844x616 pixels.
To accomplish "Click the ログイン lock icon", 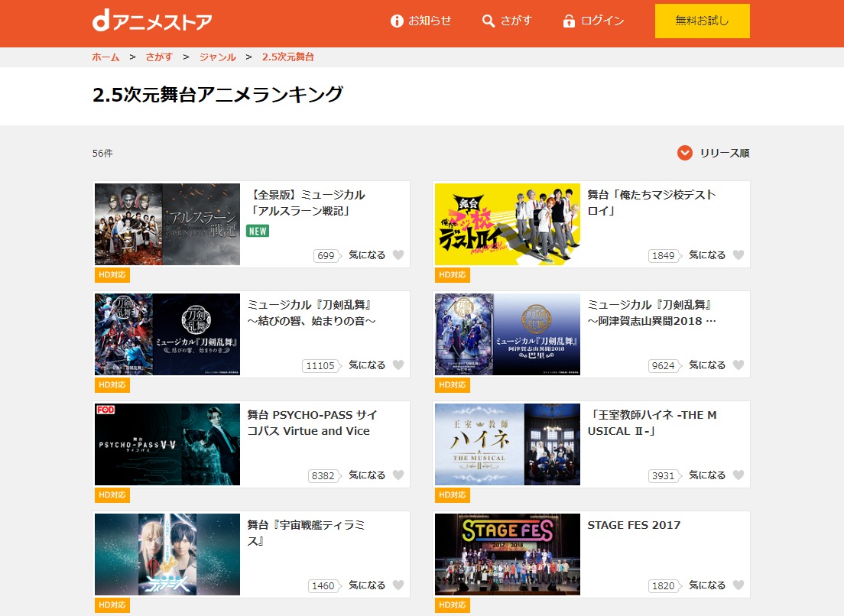I will [569, 21].
